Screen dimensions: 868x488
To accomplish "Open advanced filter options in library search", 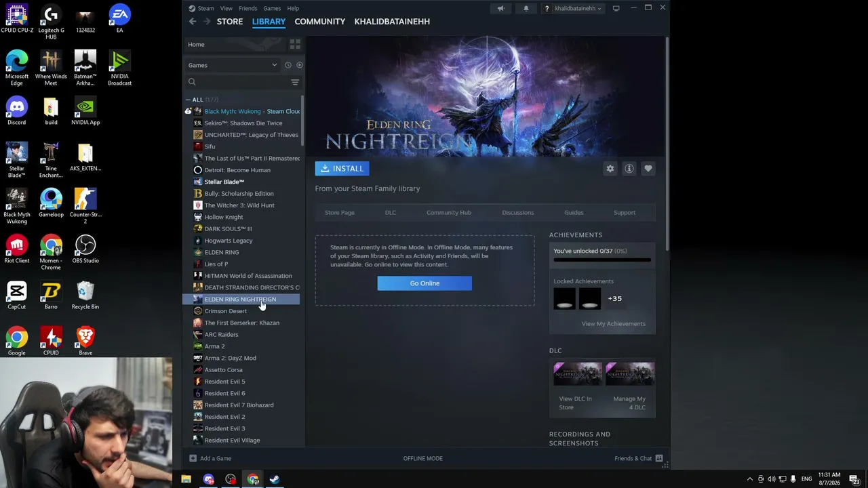I will click(x=295, y=82).
